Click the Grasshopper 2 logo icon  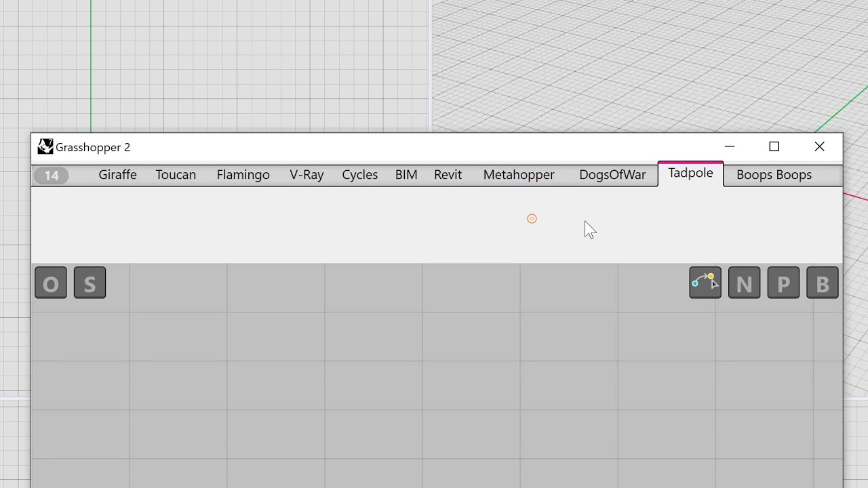click(45, 147)
